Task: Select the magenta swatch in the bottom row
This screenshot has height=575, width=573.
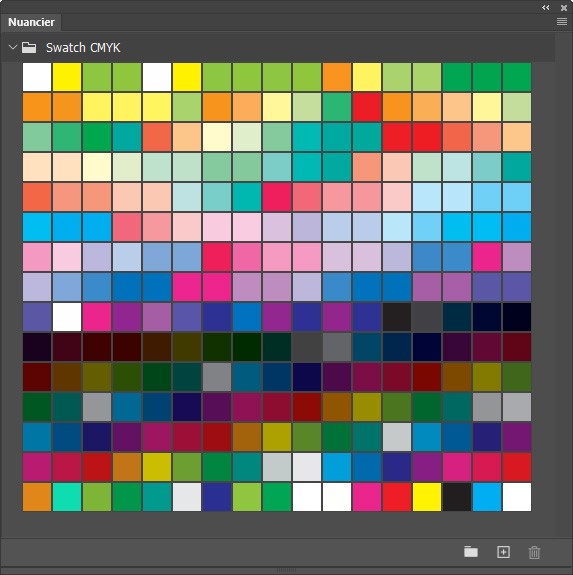Action: pyautogui.click(x=367, y=497)
